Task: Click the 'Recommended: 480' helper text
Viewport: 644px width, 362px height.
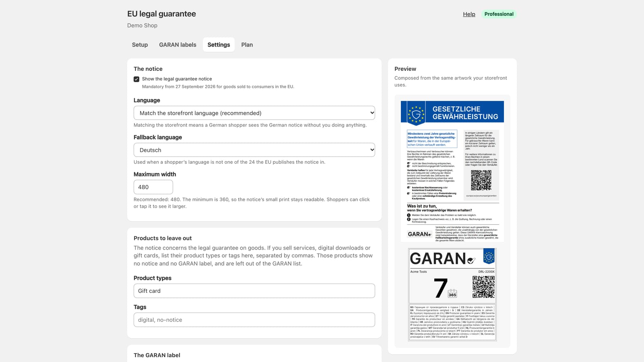Action: [x=252, y=203]
